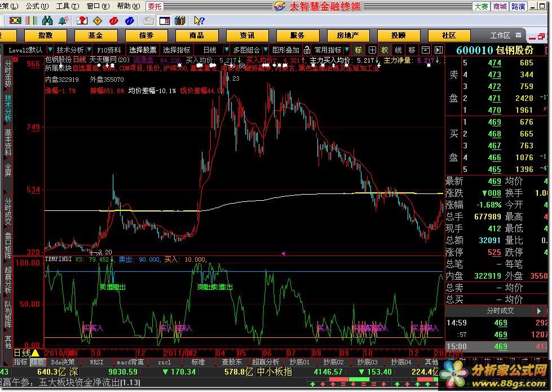This screenshot has height=392, width=552.
Task: Click the 房地产 yellow category button
Action: 348,35
